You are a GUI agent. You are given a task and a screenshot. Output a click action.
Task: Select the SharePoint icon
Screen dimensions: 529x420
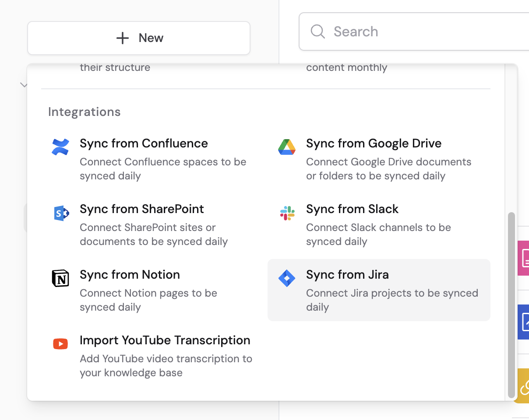(60, 213)
